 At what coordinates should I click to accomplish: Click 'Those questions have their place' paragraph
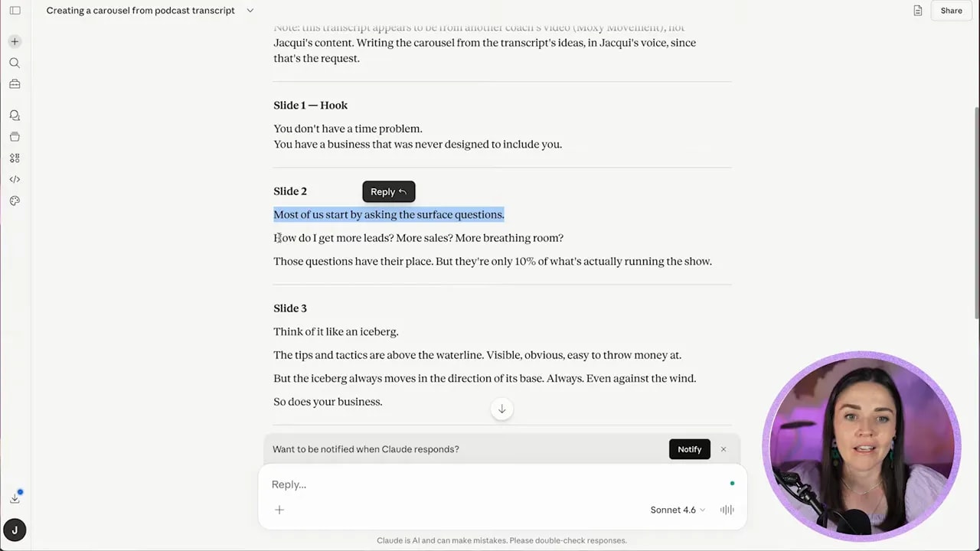492,262
